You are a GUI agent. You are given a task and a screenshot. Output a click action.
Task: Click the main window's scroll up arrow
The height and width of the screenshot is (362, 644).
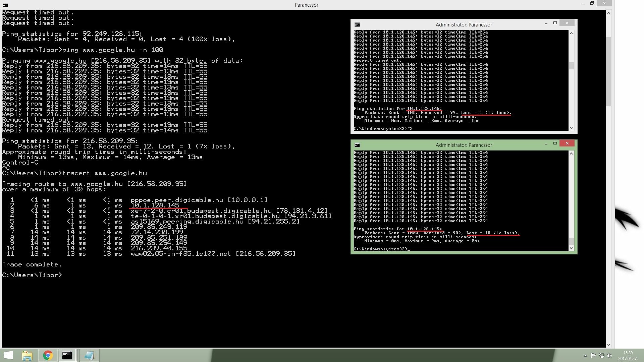608,13
